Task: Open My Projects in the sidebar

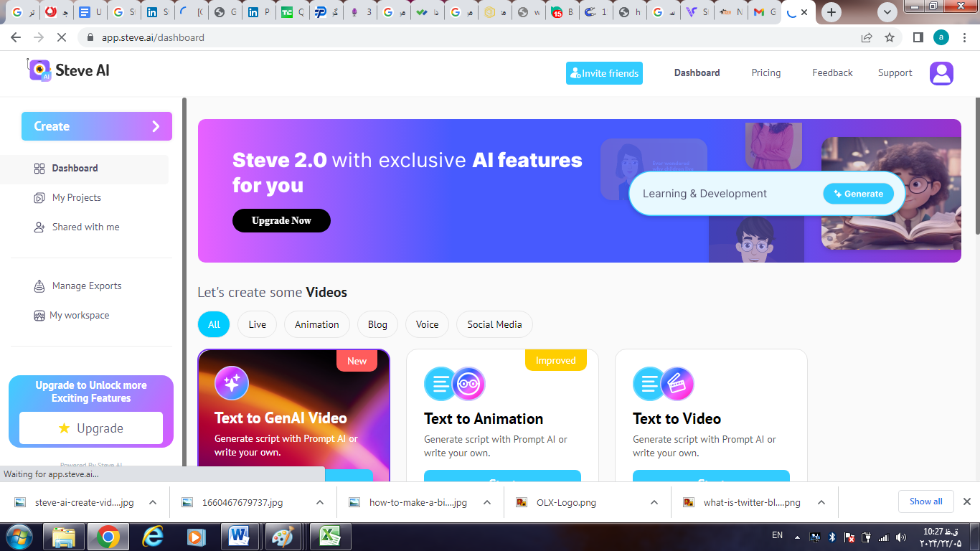Action: point(77,198)
